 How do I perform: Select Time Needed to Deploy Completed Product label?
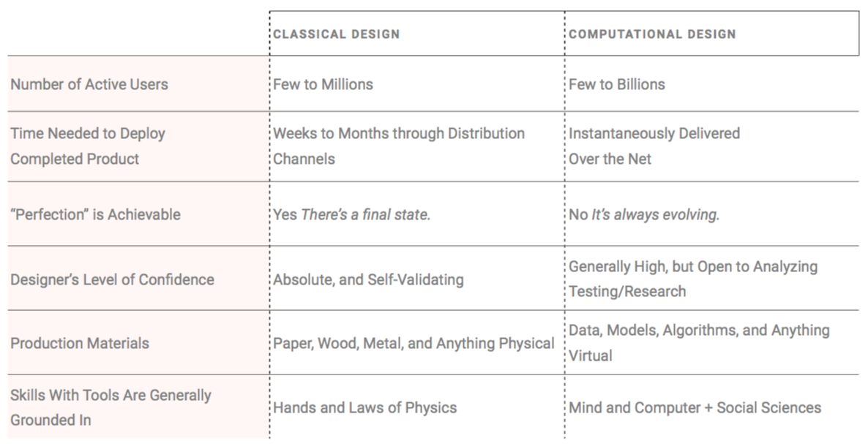[88, 146]
